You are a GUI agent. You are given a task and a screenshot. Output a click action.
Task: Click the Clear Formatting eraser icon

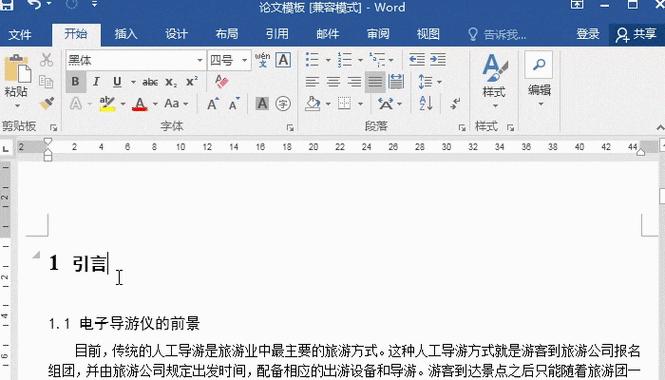[221, 81]
